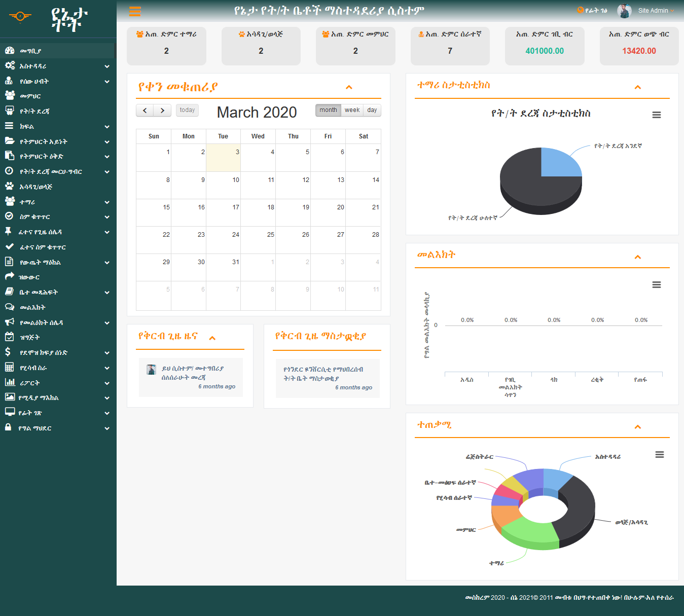Image resolution: width=684 pixels, height=616 pixels.
Task: Click the dashboard gauge icon in sidebar
Action: click(10, 51)
